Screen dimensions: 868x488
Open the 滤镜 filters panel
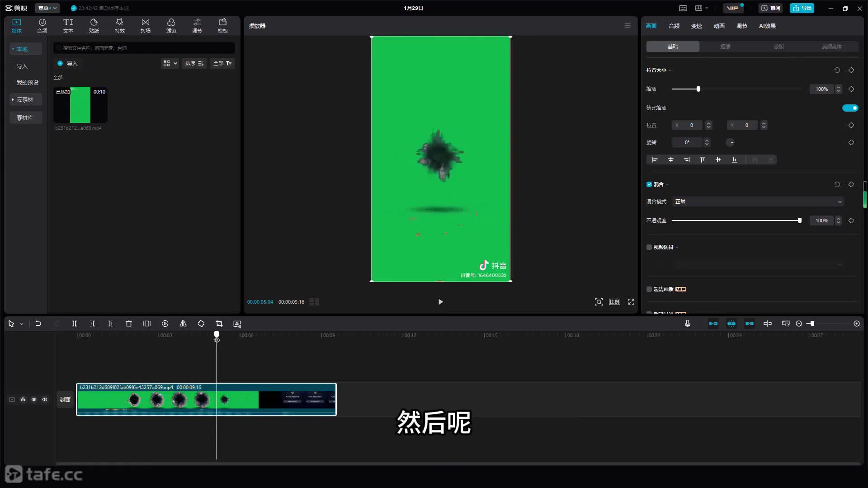point(171,26)
